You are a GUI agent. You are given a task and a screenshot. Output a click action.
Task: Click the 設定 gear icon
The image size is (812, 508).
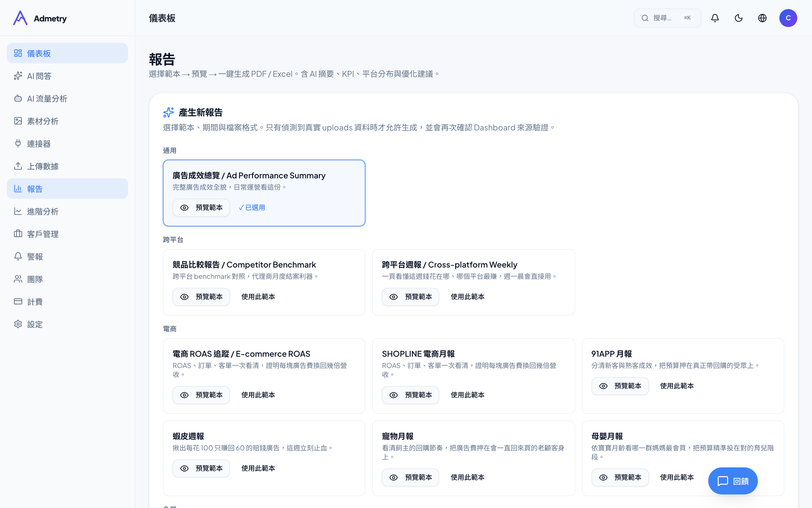click(18, 324)
